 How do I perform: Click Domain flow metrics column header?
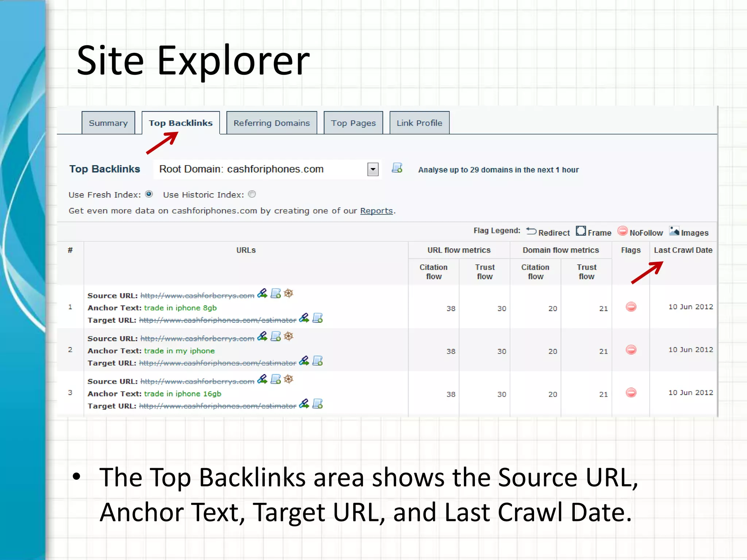coord(561,250)
